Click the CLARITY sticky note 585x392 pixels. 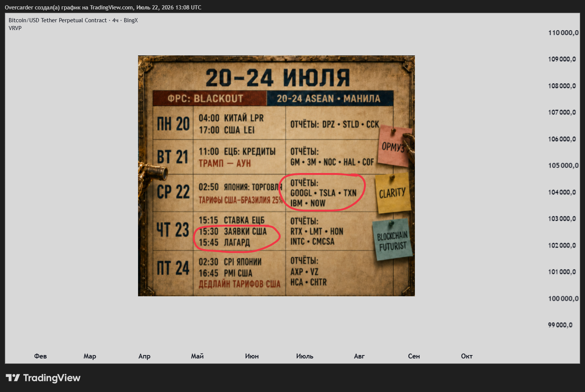coord(393,193)
